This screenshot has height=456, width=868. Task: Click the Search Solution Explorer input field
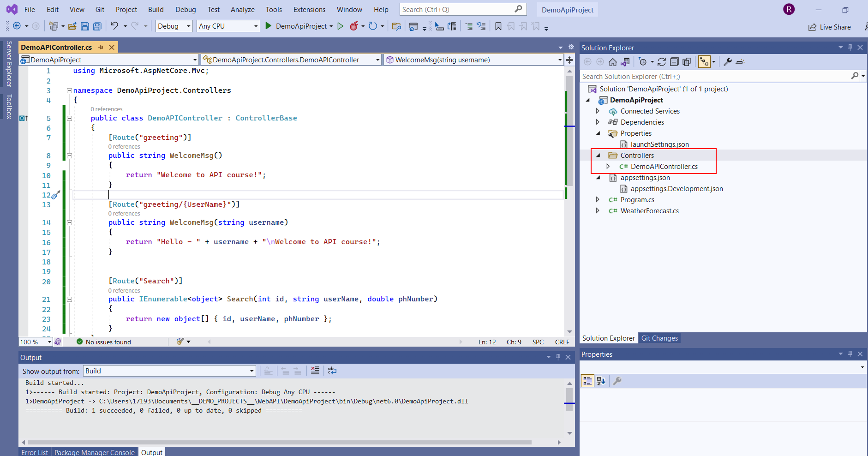716,76
